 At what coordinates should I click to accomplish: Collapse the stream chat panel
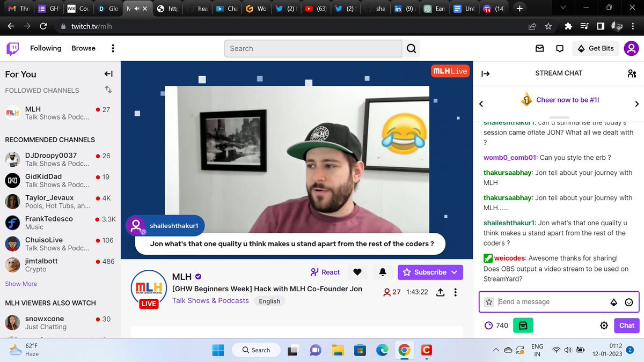[x=485, y=73]
